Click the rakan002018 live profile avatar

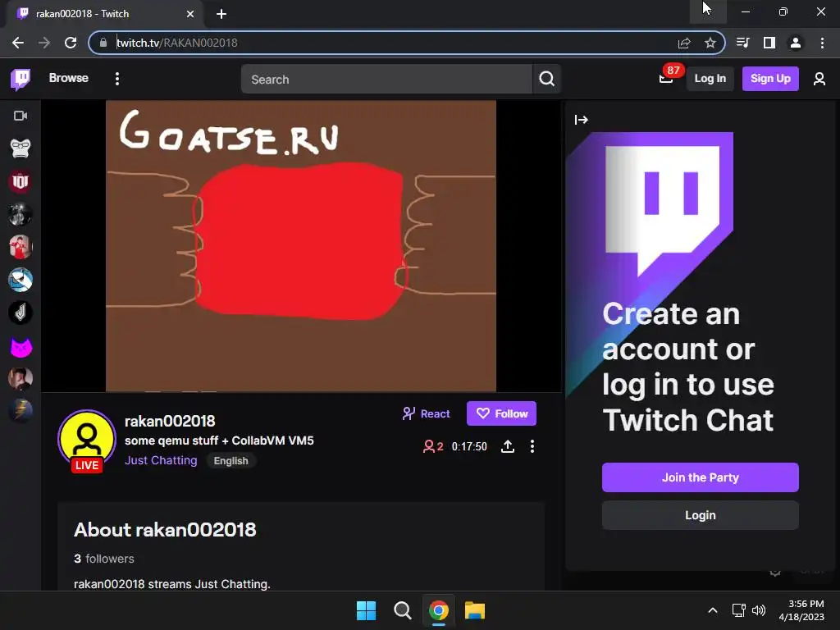tap(87, 440)
